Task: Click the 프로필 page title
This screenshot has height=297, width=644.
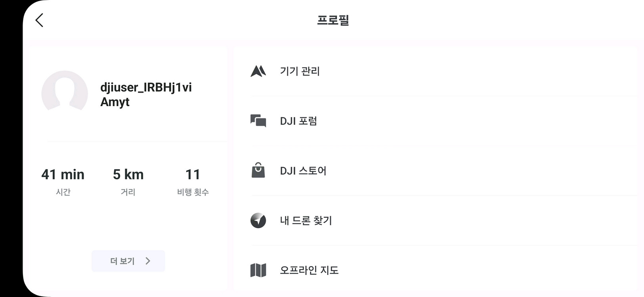Action: click(333, 20)
